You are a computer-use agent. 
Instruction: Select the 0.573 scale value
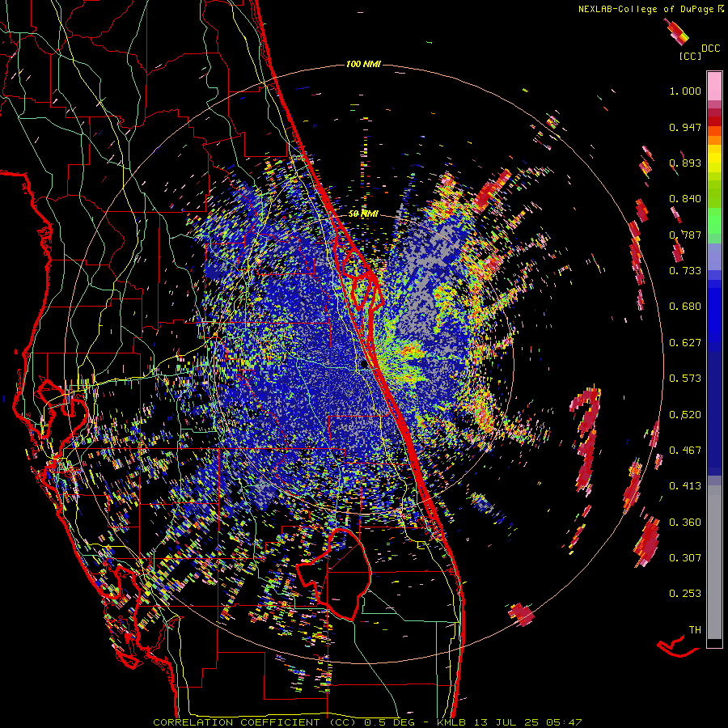click(685, 379)
